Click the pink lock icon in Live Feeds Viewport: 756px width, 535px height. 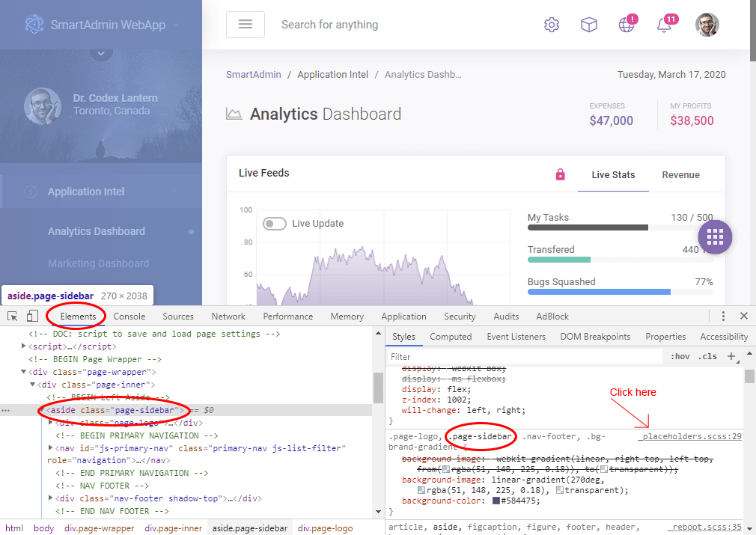click(560, 174)
